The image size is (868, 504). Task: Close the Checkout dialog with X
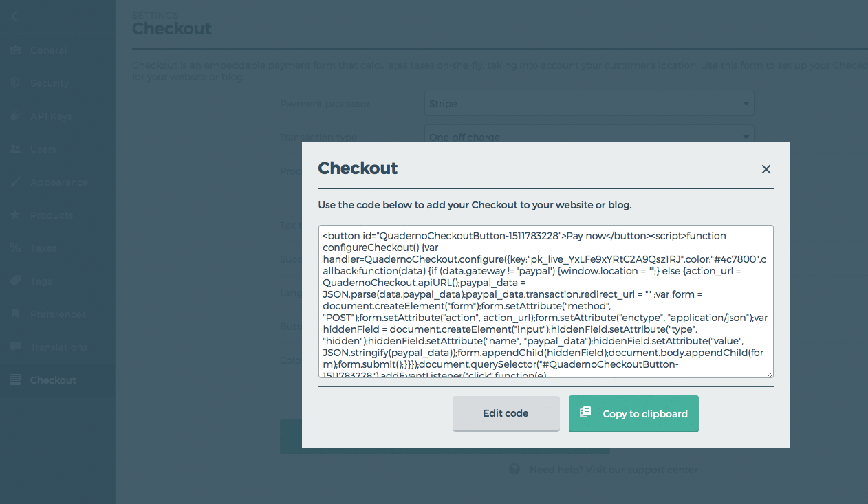pos(766,169)
